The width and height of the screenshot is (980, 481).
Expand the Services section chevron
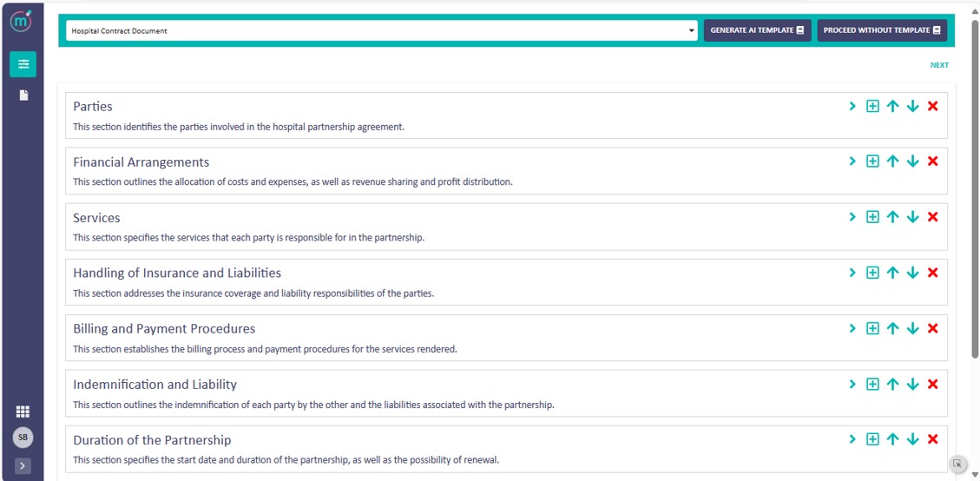[852, 217]
